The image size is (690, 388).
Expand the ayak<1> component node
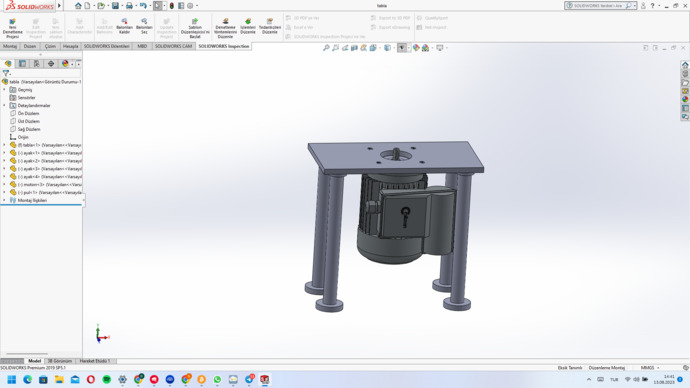[4, 153]
